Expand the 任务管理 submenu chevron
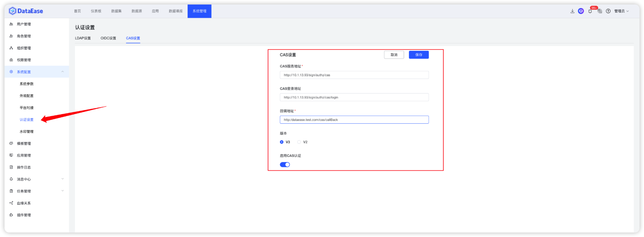 62,191
